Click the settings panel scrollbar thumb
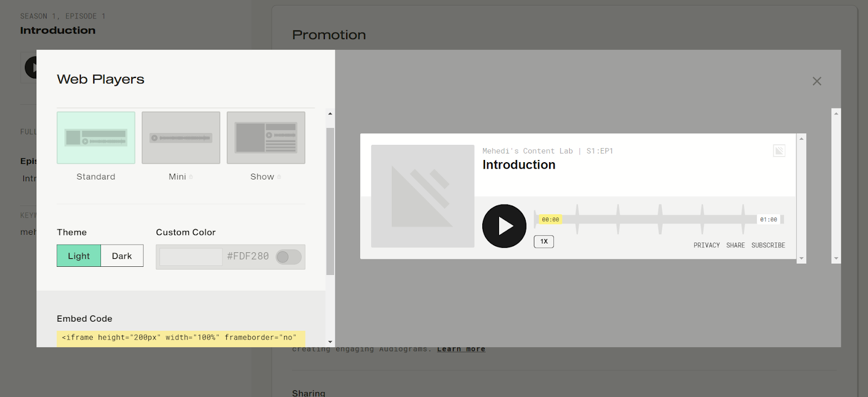Image resolution: width=868 pixels, height=397 pixels. [x=330, y=201]
